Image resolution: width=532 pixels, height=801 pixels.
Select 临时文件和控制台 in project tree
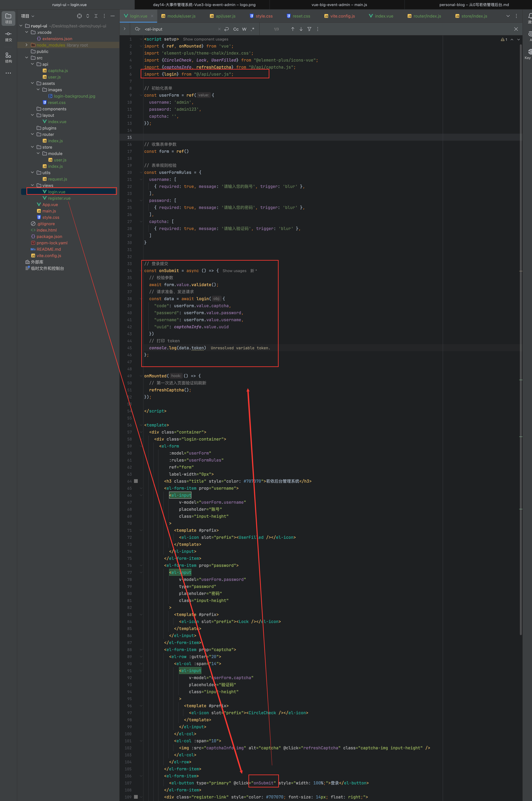[x=48, y=268]
